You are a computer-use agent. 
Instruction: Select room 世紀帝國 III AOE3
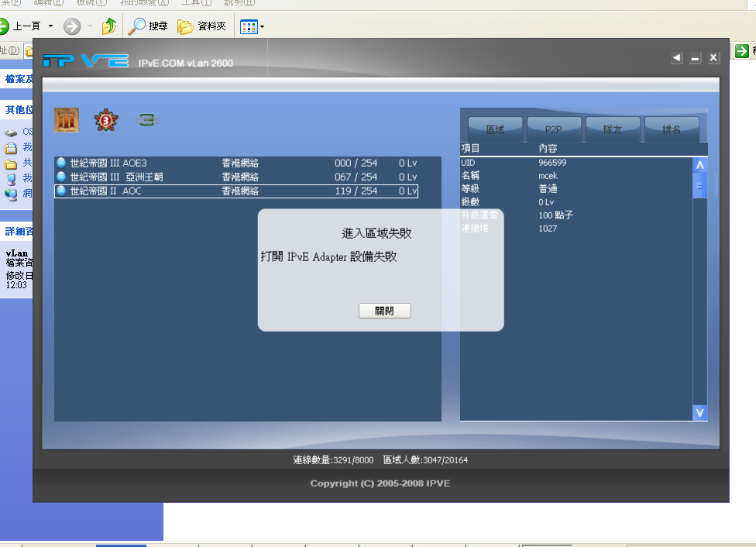coord(236,163)
